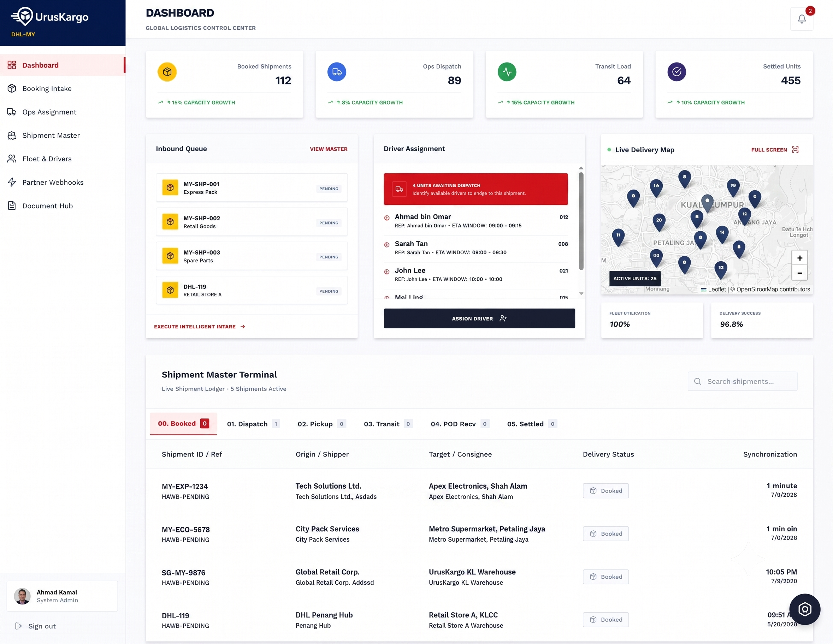Switch to 03. Transit tab
The image size is (833, 644).
388,424
